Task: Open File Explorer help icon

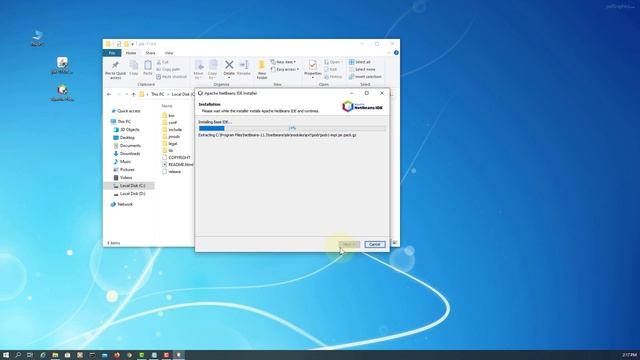Action: [396, 53]
